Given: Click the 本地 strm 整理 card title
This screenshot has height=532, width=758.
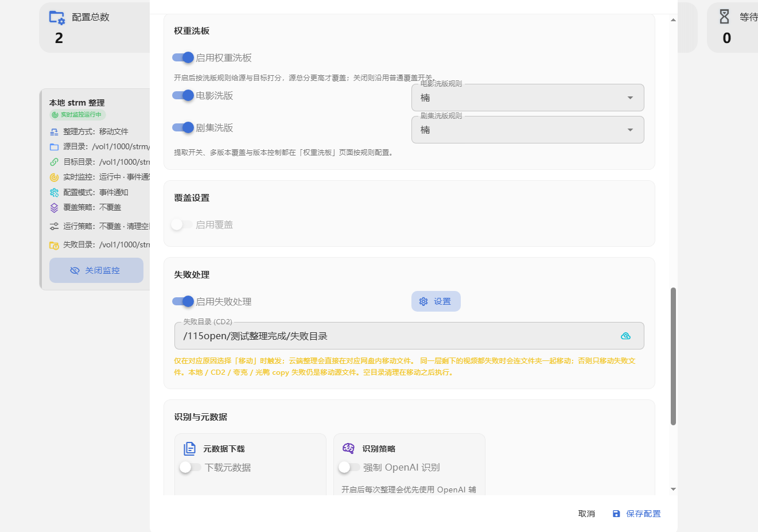Looking at the screenshot, I should tap(77, 103).
